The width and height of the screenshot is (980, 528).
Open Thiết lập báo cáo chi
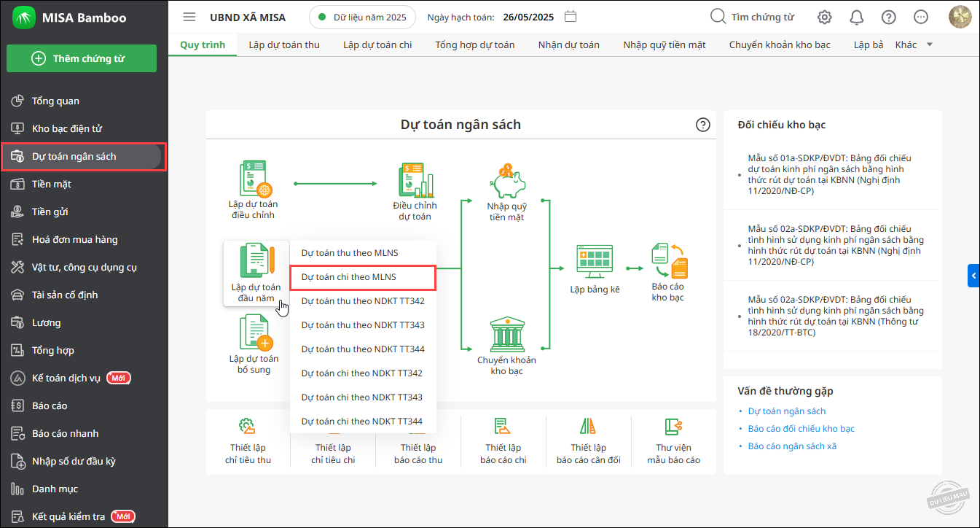click(x=503, y=440)
